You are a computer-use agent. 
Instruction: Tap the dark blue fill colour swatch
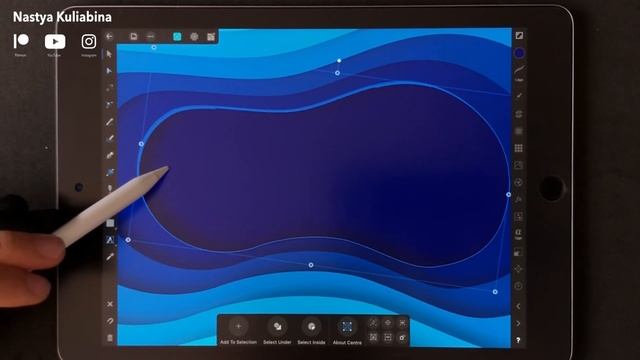[x=519, y=53]
